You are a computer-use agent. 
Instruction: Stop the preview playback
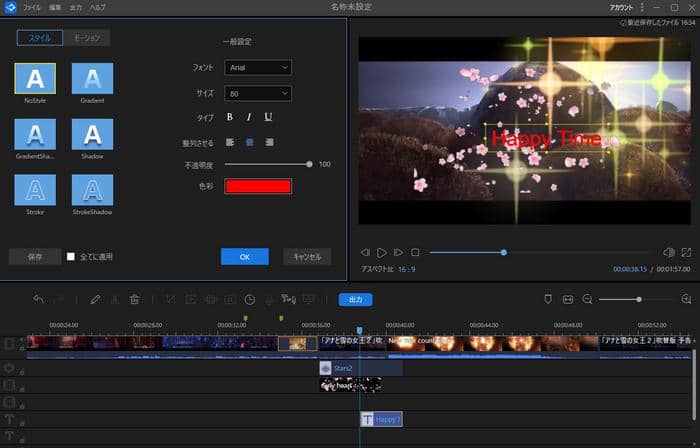point(415,253)
